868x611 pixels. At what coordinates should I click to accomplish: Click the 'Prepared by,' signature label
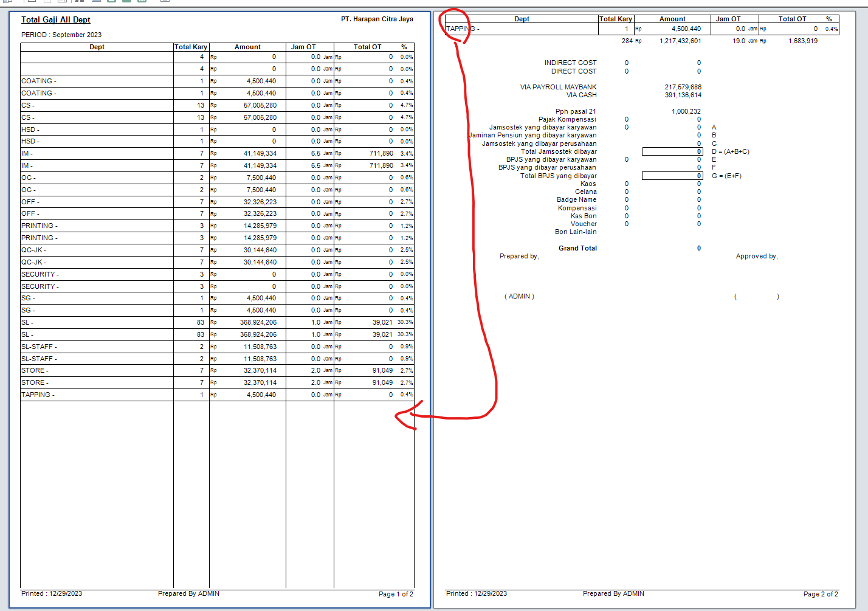519,257
